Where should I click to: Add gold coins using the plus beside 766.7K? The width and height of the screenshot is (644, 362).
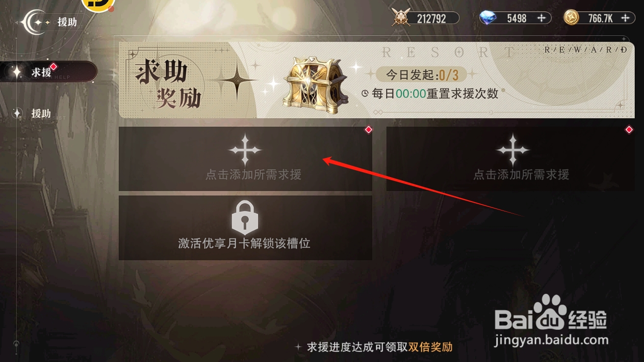click(x=625, y=18)
